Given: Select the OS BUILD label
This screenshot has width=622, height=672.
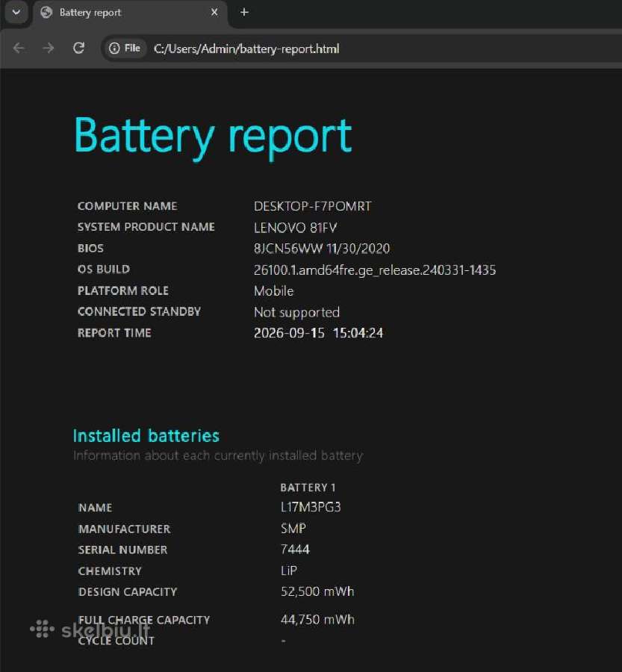Looking at the screenshot, I should click(104, 269).
